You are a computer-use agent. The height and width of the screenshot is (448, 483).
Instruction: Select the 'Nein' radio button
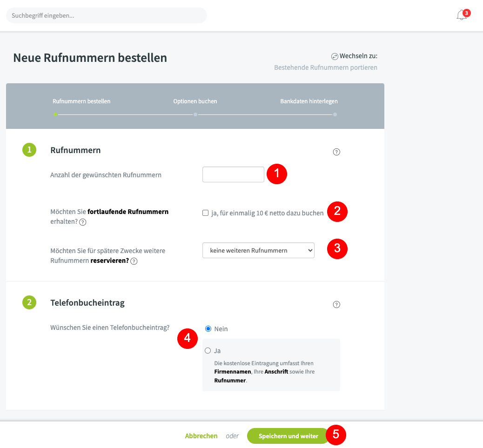(x=208, y=329)
